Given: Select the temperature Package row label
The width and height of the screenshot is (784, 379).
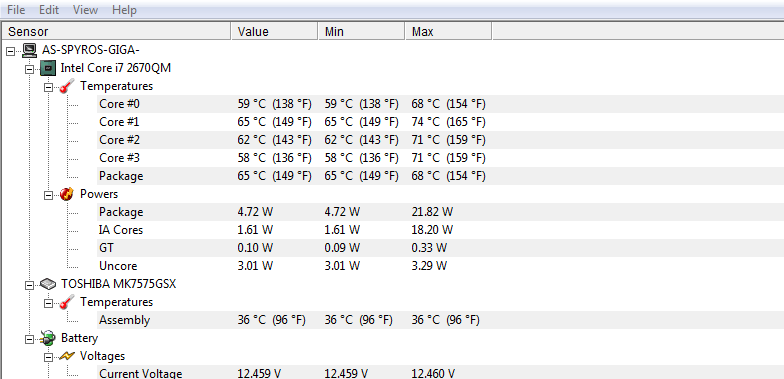Looking at the screenshot, I should coord(121,176).
